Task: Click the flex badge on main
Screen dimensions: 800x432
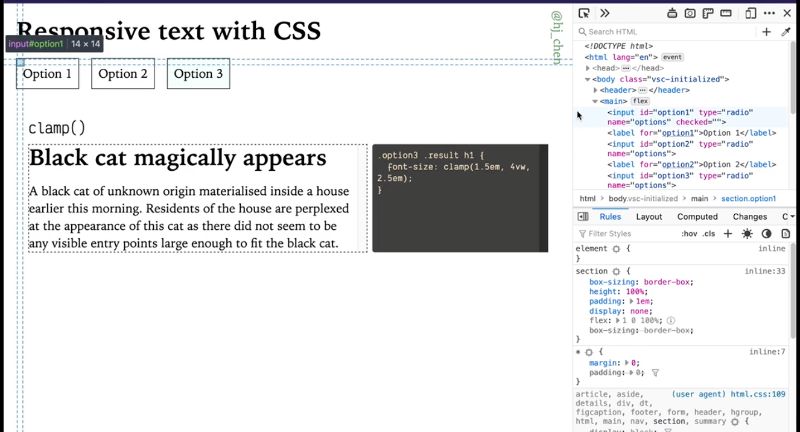Action: click(x=640, y=101)
